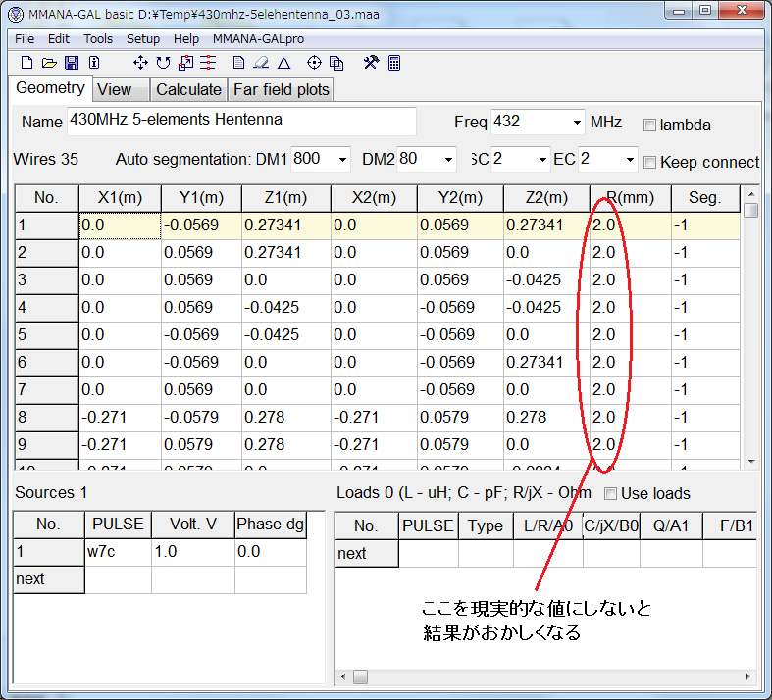Click the calculator toolbar icon
This screenshot has width=772, height=700.
click(x=394, y=63)
